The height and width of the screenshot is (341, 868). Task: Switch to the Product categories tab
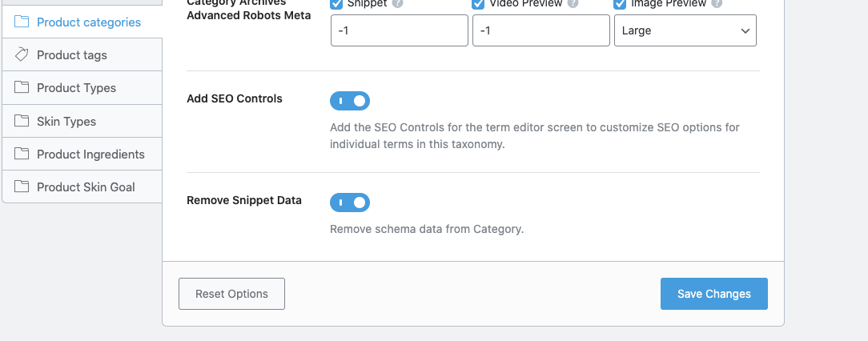(88, 22)
